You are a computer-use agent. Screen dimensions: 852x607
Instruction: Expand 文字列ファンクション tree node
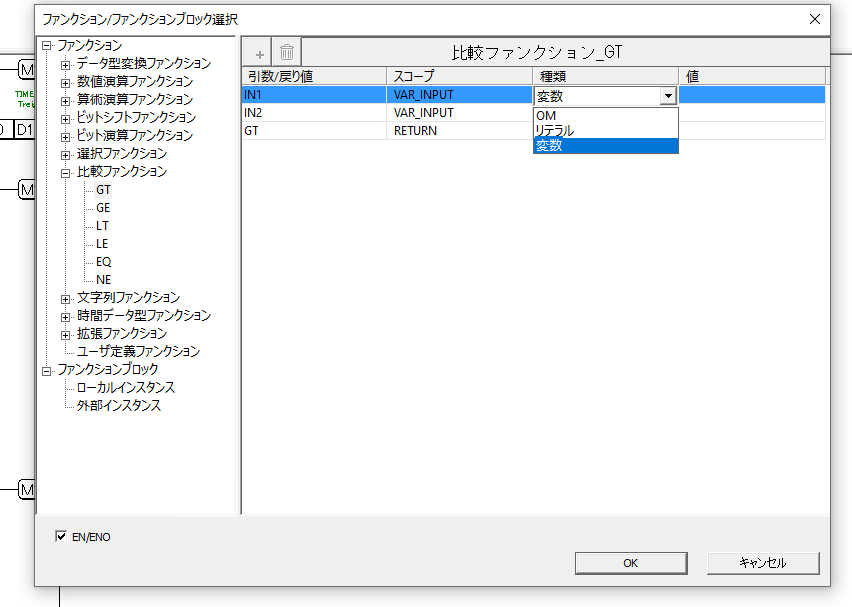pos(66,298)
